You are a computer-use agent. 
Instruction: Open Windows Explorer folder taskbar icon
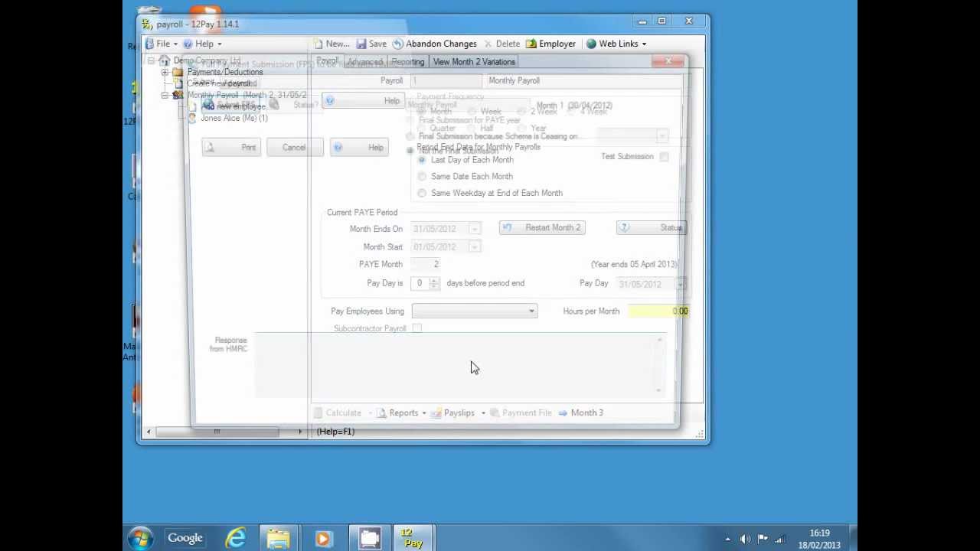pyautogui.click(x=278, y=538)
